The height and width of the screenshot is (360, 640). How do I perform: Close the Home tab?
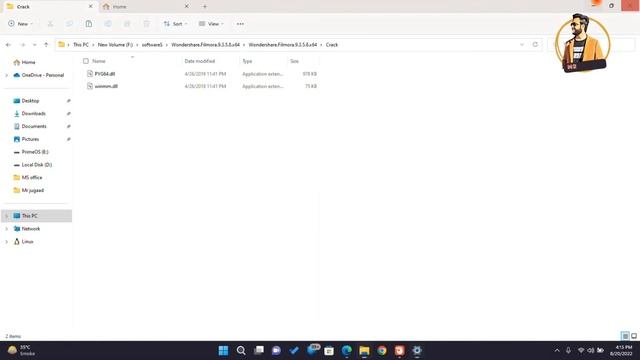pos(187,7)
